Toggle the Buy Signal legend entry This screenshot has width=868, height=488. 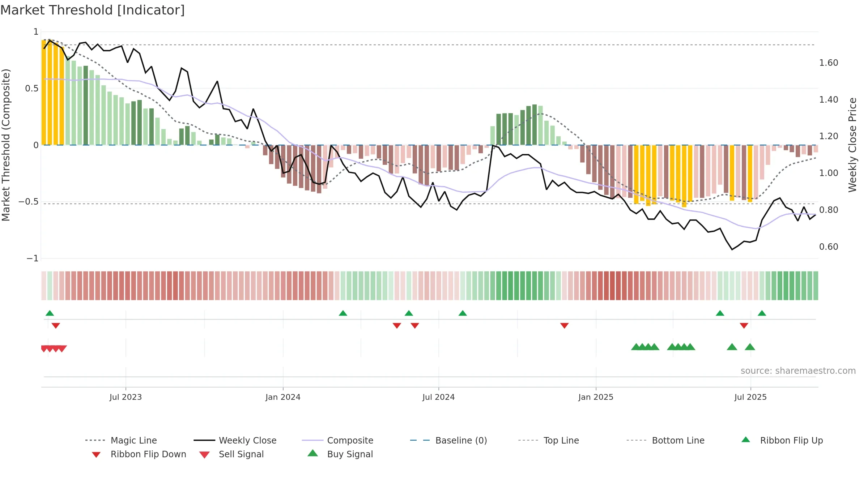point(340,454)
